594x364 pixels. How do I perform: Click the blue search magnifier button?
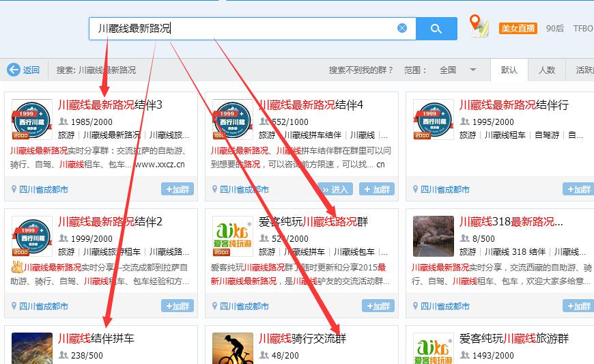coord(436,29)
